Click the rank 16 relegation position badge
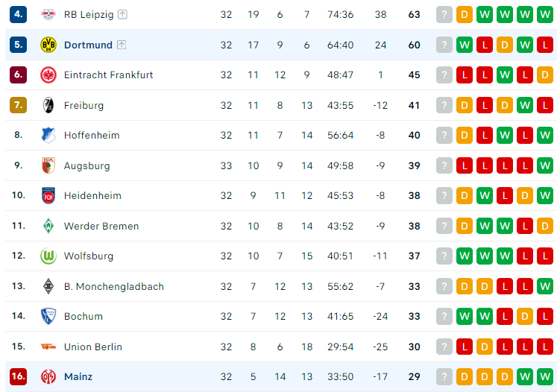The image size is (557, 392). coord(18,376)
